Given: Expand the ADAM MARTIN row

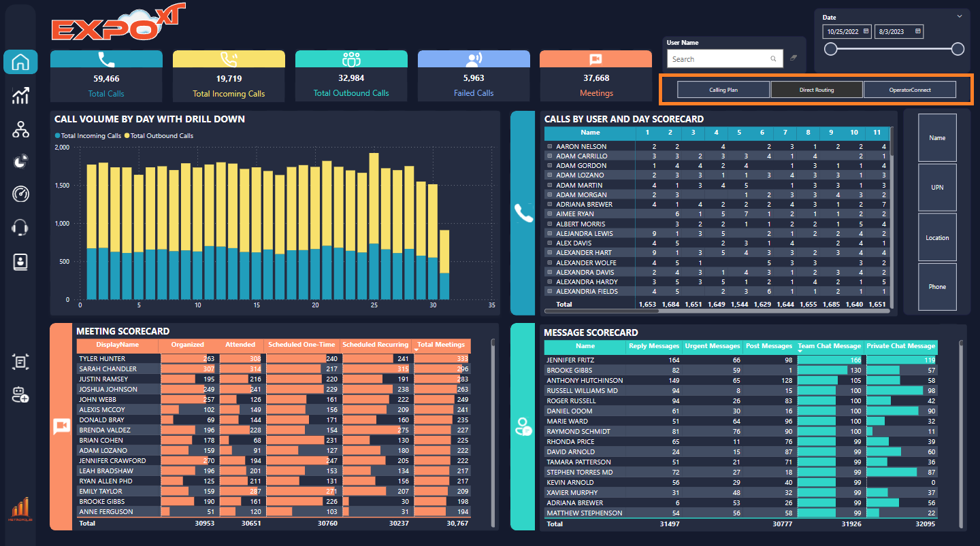Looking at the screenshot, I should pyautogui.click(x=549, y=185).
